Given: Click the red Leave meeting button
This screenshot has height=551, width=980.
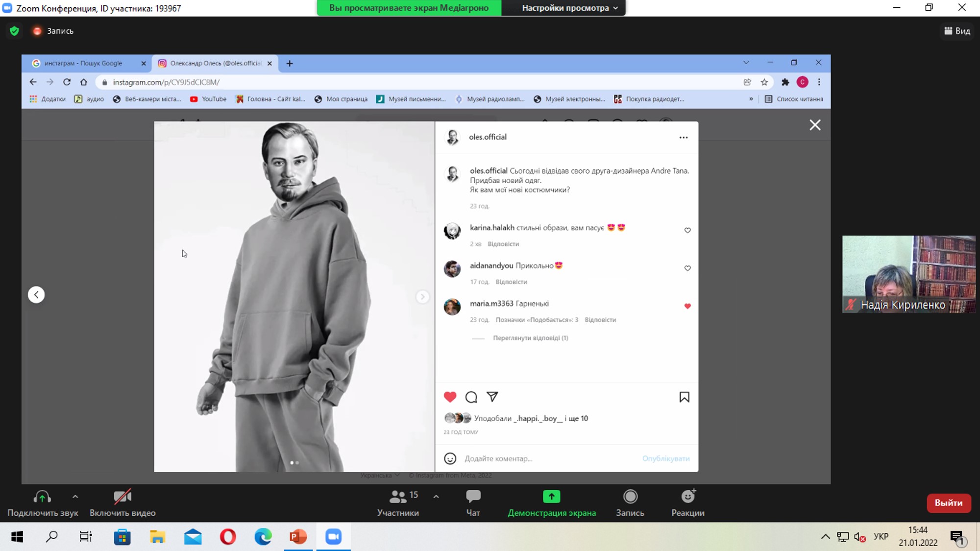Looking at the screenshot, I should 948,503.
